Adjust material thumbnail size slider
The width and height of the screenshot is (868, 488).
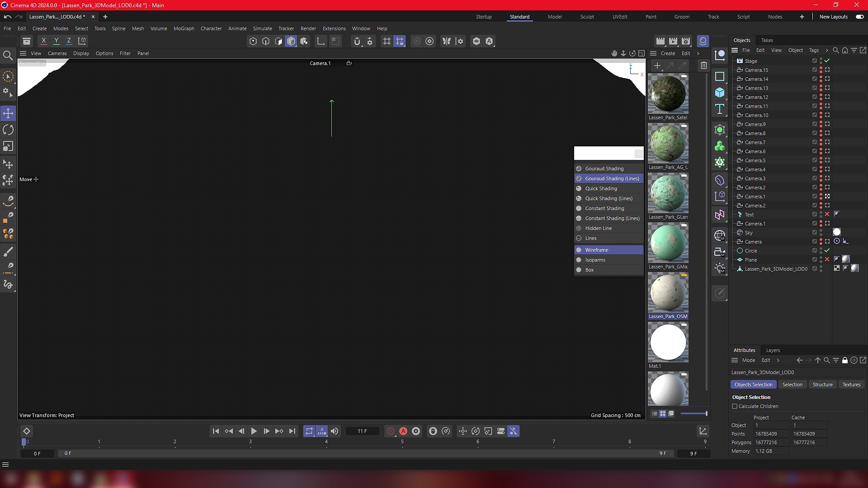click(694, 413)
